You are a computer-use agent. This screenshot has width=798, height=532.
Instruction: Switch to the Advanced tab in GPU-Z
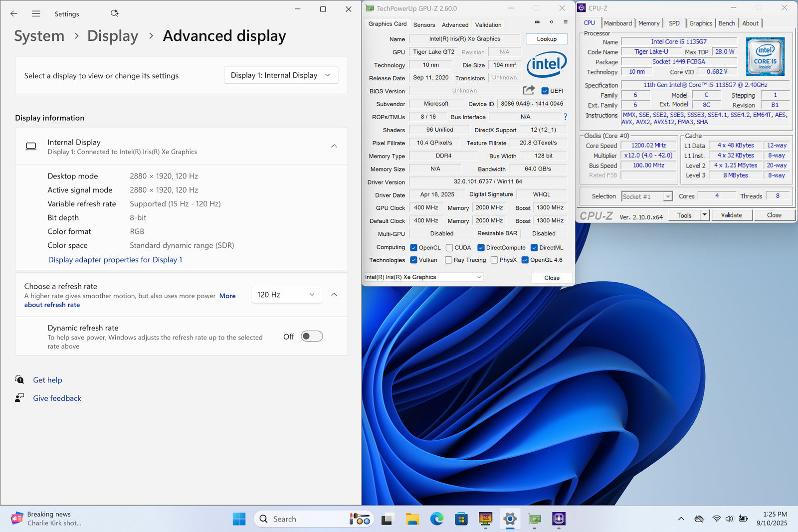[x=455, y=24]
